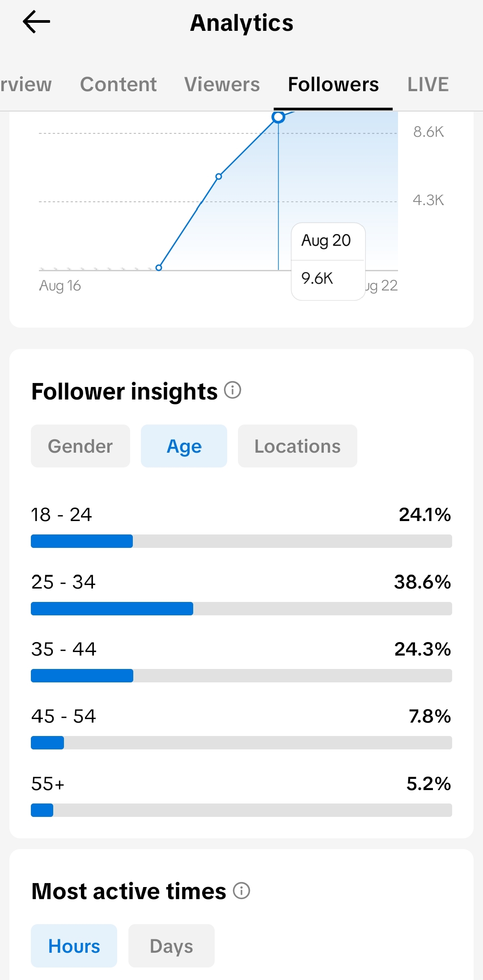Select the Followers tab
483x980 pixels.
(333, 84)
